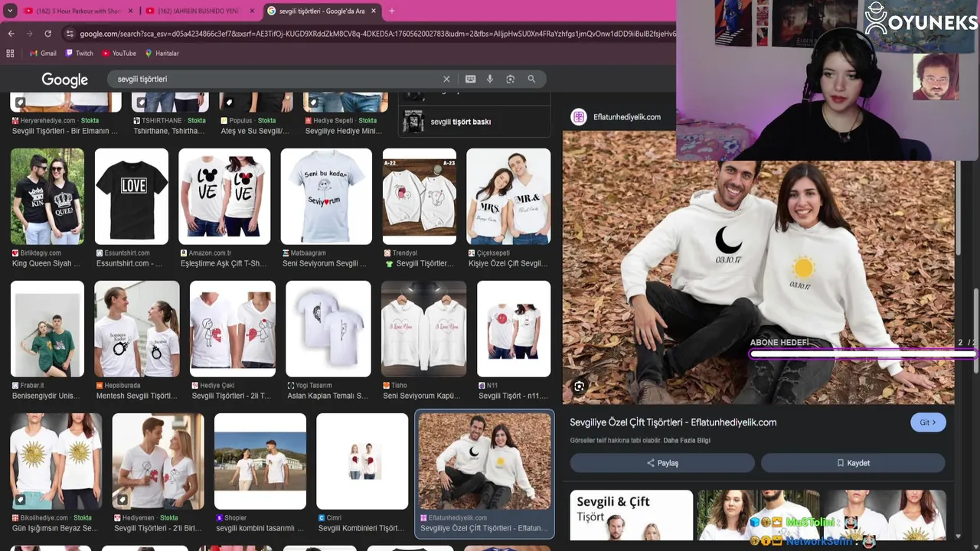Viewport: 980px width, 551px height.
Task: Click the TSHIRTHANE source link
Action: pyautogui.click(x=162, y=121)
